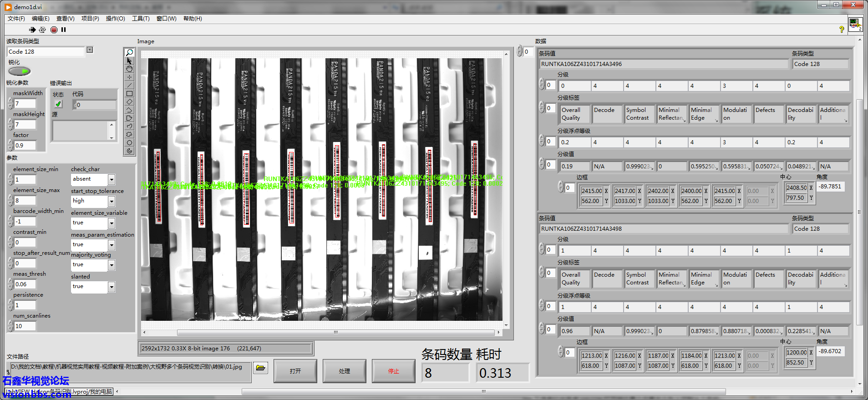868x400 pixels.
Task: Click the 状态 green check indicator
Action: tap(58, 104)
